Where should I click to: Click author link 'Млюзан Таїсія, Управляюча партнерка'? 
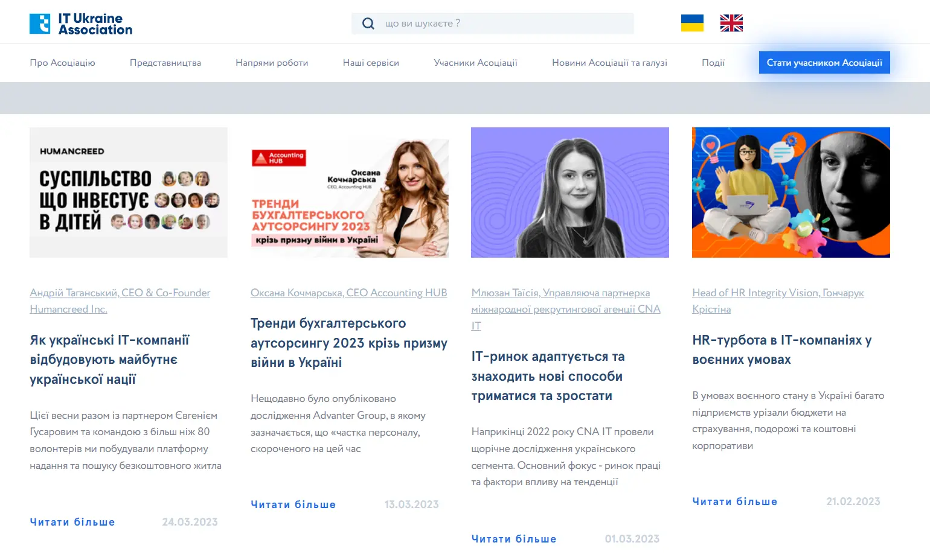566,309
